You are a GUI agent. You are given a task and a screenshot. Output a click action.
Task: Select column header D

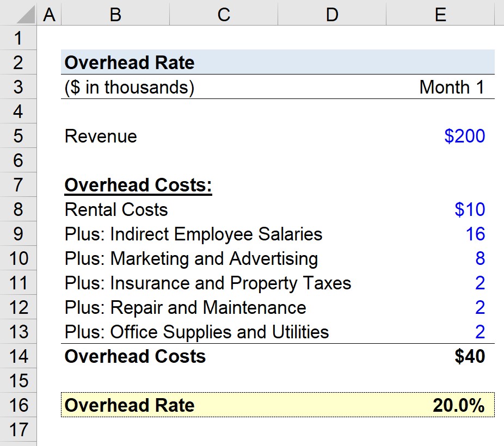pos(332,14)
